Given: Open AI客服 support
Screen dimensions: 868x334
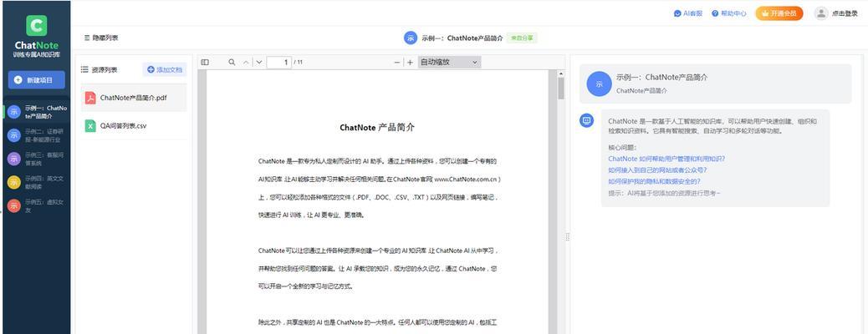Looking at the screenshot, I should point(688,13).
